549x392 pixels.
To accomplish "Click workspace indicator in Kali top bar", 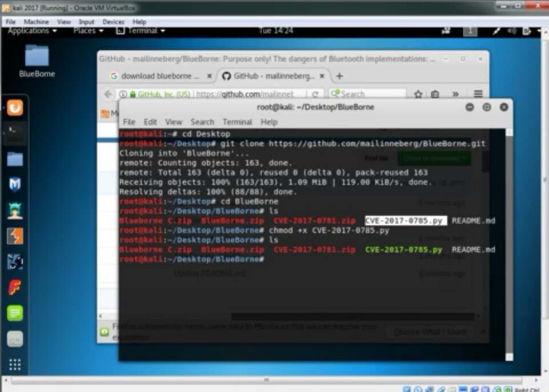I will click(x=470, y=31).
